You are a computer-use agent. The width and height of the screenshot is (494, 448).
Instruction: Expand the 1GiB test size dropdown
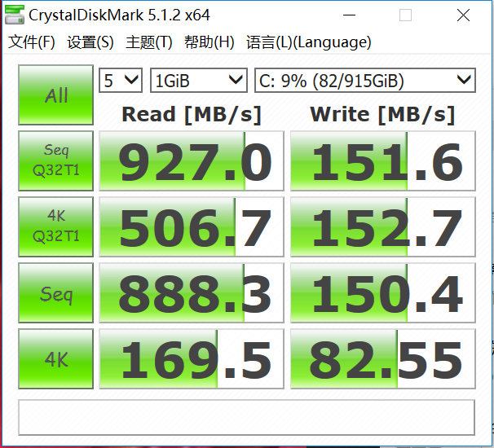(x=198, y=80)
